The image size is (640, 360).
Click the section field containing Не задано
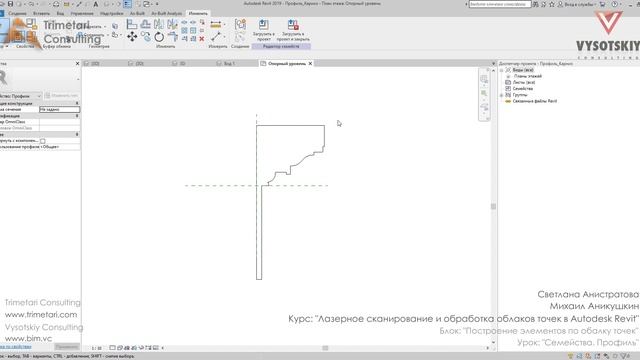tap(60, 109)
